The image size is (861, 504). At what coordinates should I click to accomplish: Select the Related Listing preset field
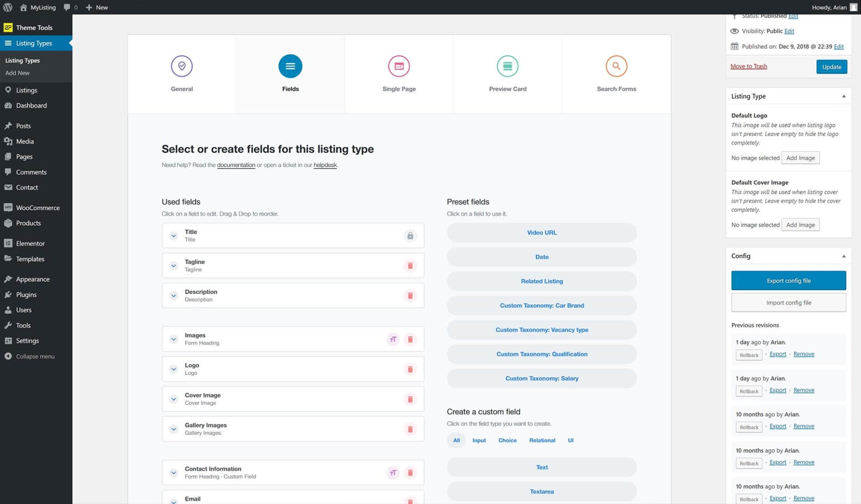542,281
